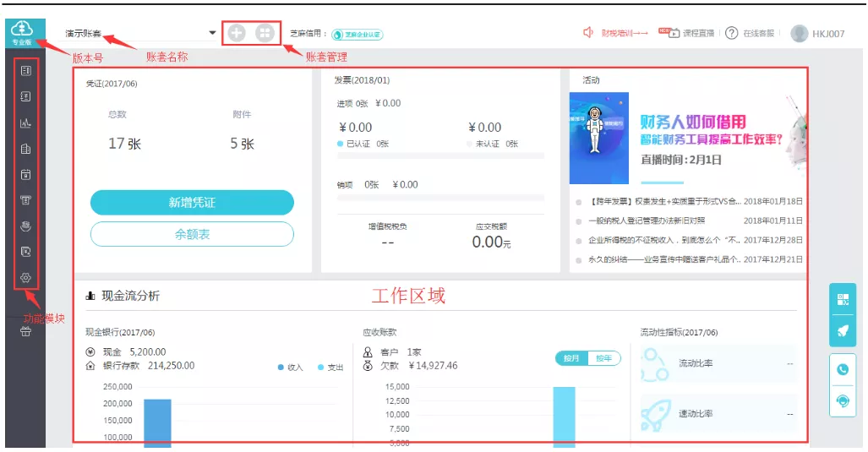
Task: Click the 余额表 button
Action: (x=192, y=234)
